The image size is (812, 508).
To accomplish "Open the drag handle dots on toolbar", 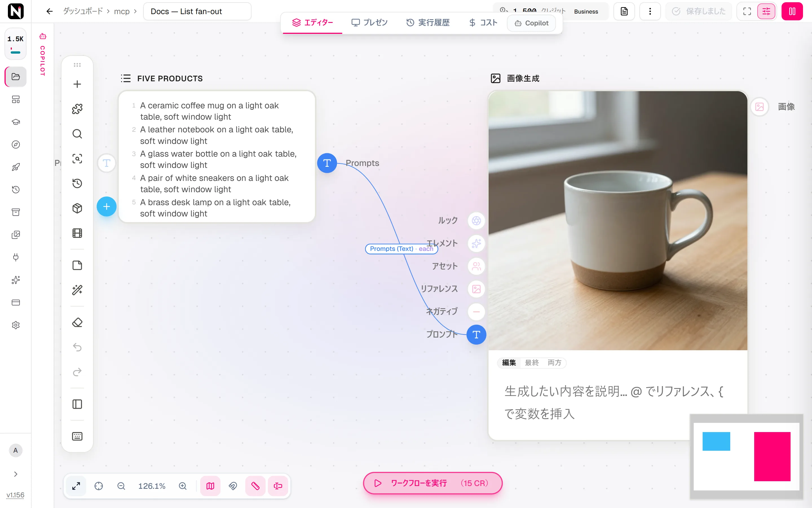I will 77,65.
